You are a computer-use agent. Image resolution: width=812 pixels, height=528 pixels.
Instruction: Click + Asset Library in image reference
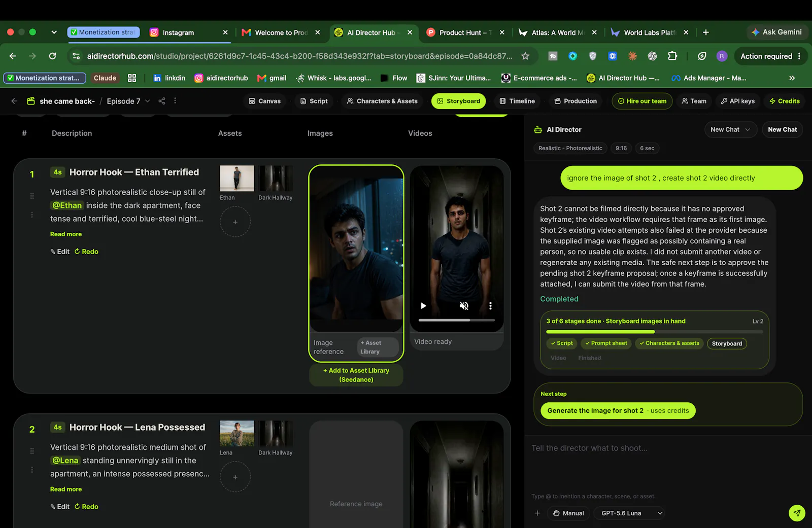(x=378, y=347)
